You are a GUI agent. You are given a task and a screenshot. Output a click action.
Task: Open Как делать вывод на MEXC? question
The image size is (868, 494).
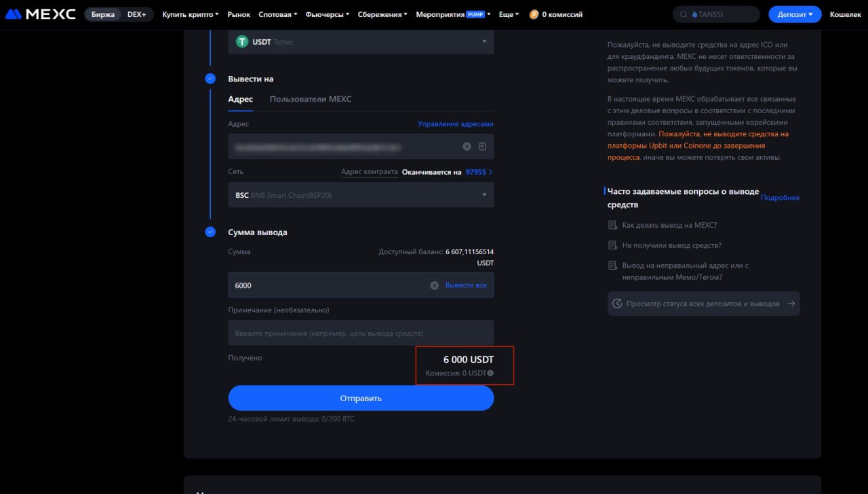669,225
